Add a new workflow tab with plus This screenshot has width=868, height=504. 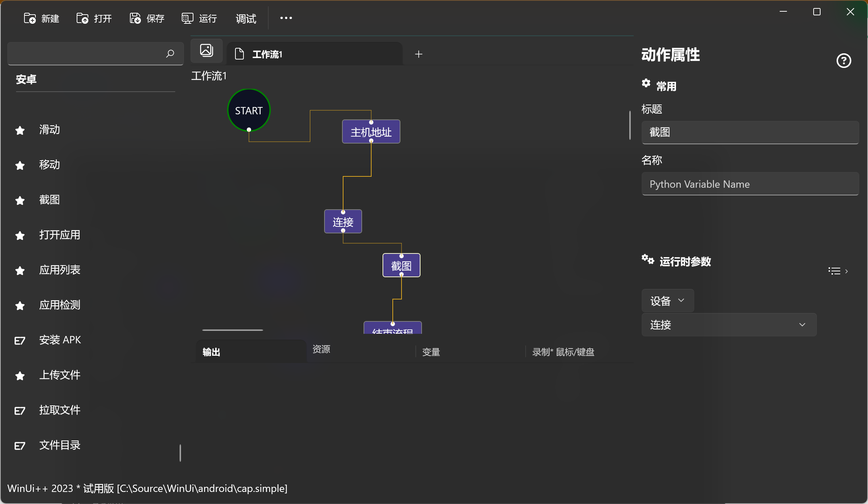(419, 54)
